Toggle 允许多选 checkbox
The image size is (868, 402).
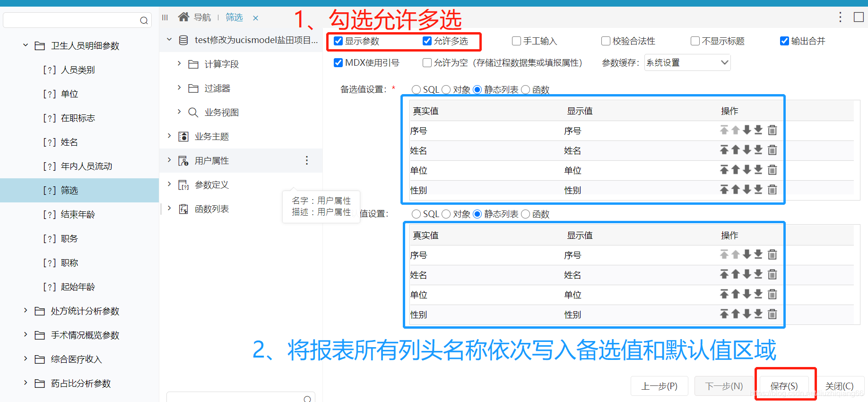(427, 41)
